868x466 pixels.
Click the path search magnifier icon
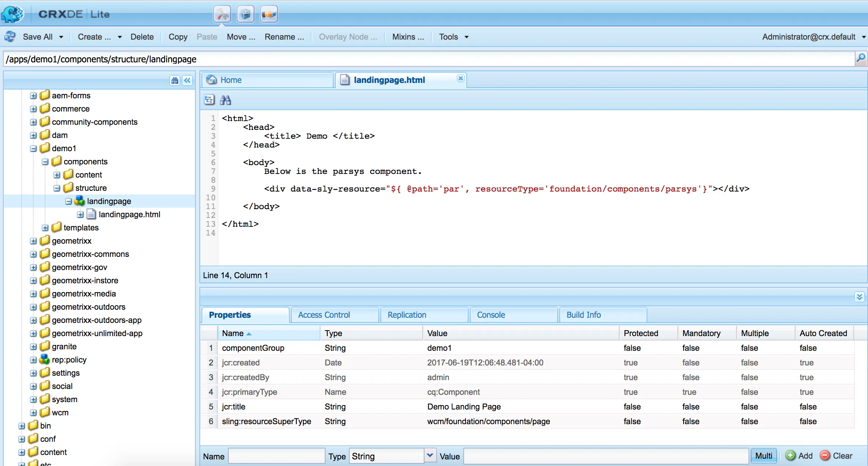tap(860, 58)
